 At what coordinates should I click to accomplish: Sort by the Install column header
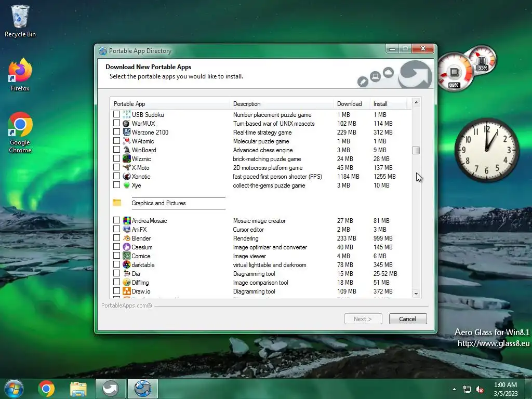(x=388, y=104)
